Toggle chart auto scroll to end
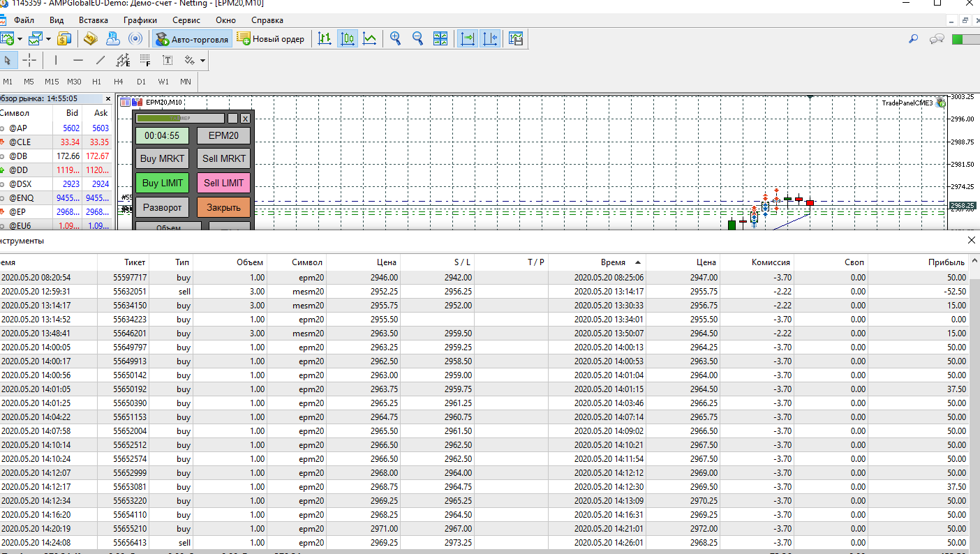Viewport: 980px width, 554px height. pyautogui.click(x=467, y=39)
